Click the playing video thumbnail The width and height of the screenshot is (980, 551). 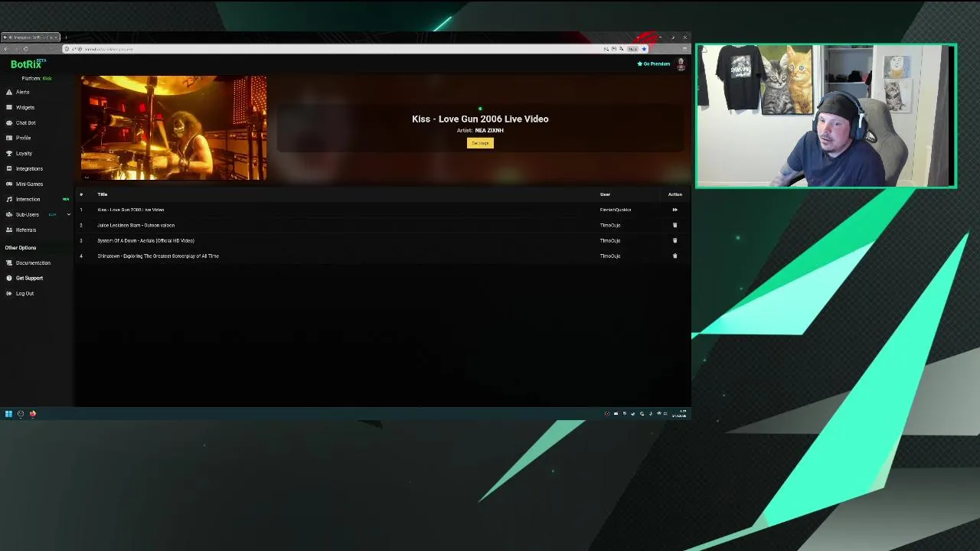tap(174, 128)
